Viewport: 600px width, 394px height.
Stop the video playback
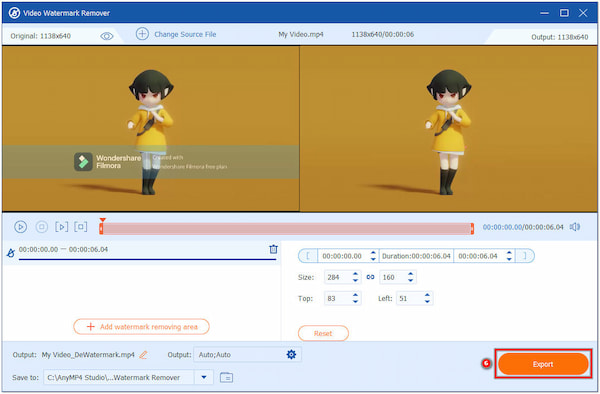[x=41, y=227]
